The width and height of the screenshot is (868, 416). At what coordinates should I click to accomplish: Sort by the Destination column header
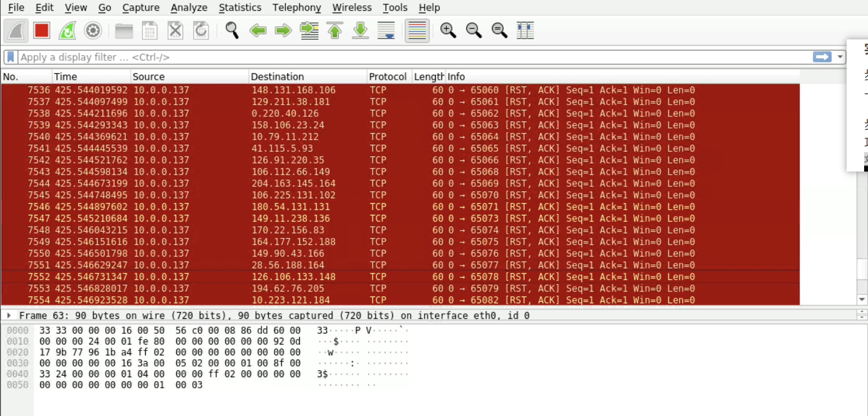(308, 76)
